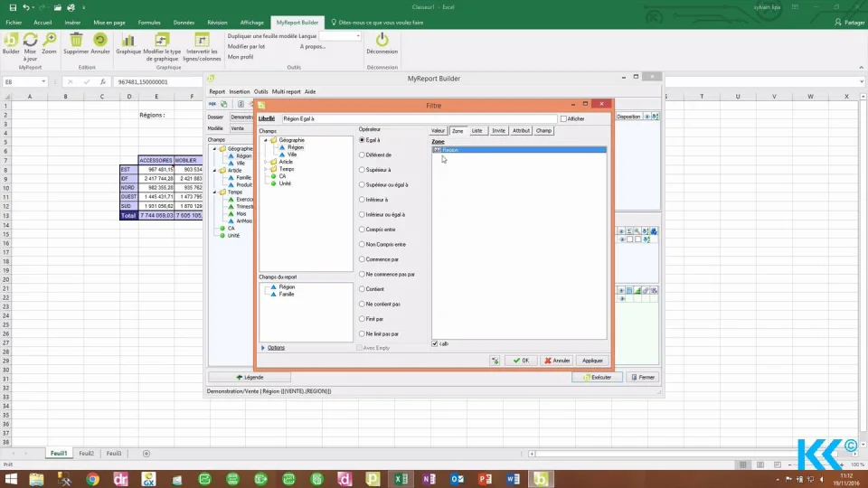Switch to the Invite tab
Viewport: 868px width, 488px height.
[498, 131]
